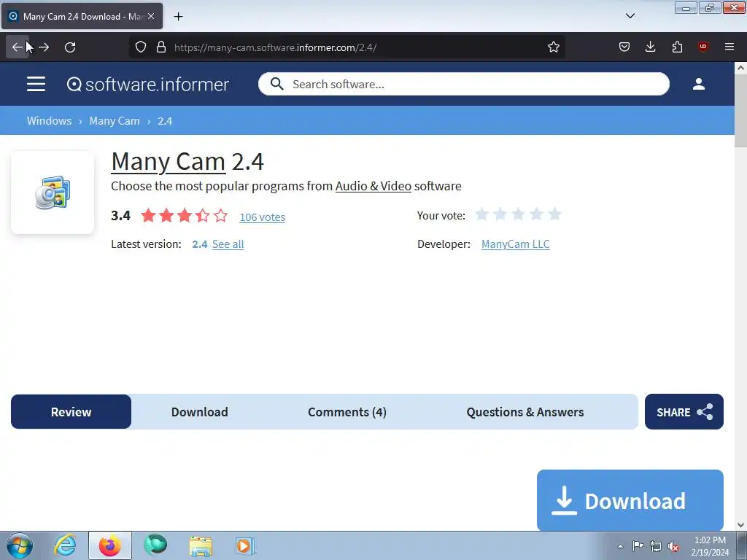Open the Save to Pocket icon
The image size is (747, 560).
[624, 47]
